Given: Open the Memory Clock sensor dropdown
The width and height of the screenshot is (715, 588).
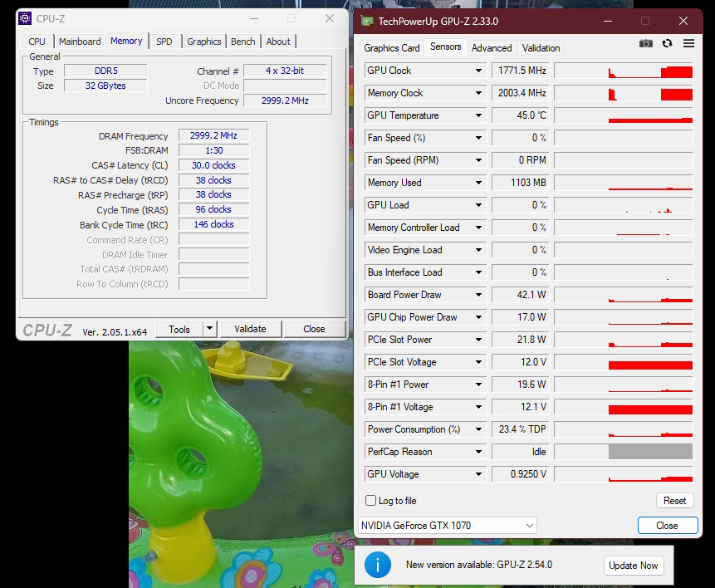Looking at the screenshot, I should click(x=478, y=93).
